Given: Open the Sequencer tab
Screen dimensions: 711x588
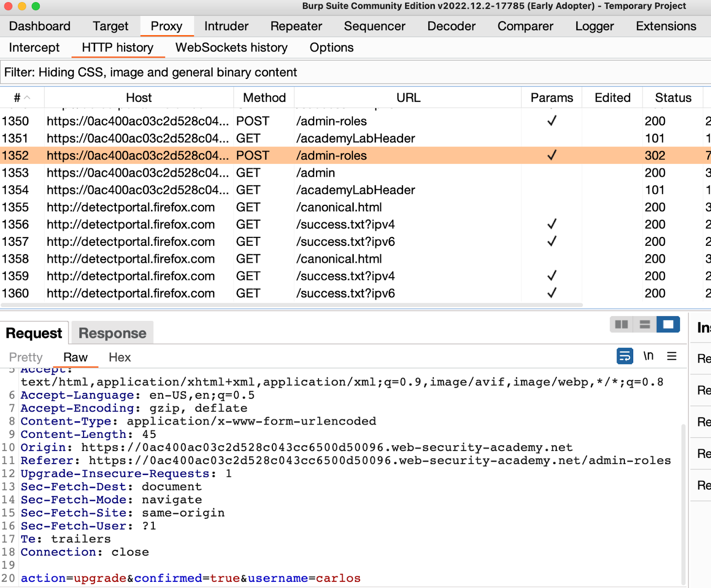Looking at the screenshot, I should (x=375, y=26).
